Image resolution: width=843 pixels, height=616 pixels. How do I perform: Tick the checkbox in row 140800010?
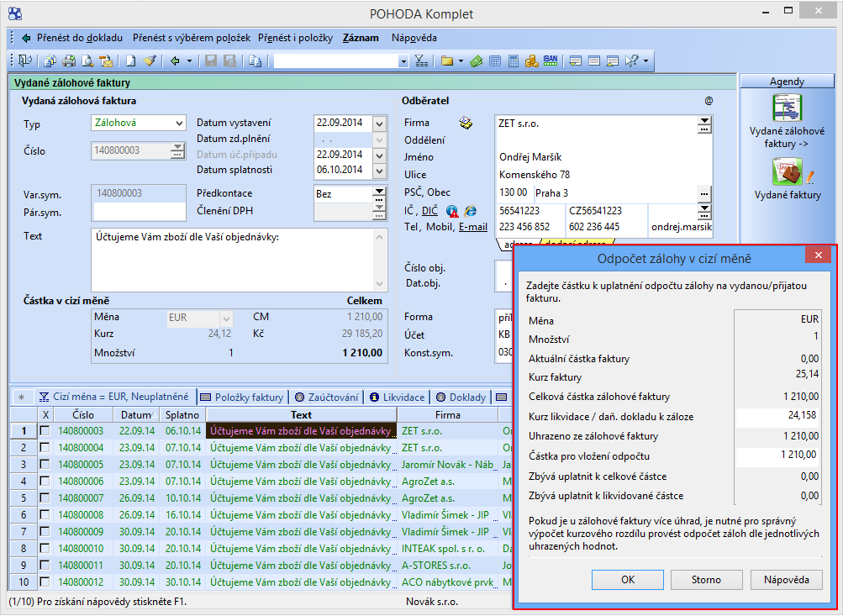(x=45, y=548)
